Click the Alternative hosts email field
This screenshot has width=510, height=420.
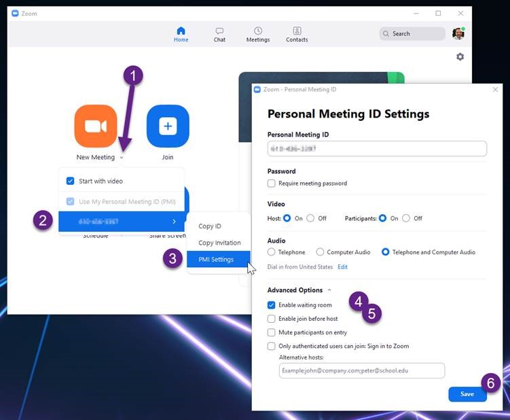(362, 370)
